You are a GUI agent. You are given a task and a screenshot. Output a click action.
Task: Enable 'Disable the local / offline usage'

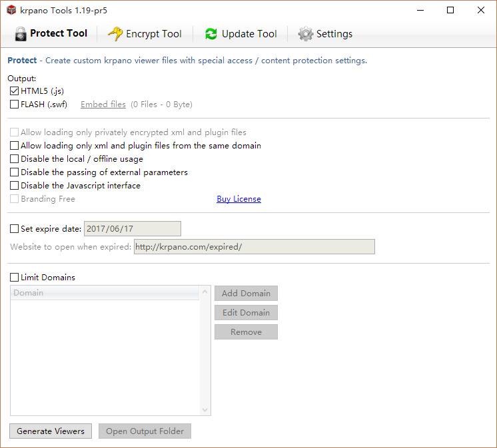pyautogui.click(x=14, y=158)
